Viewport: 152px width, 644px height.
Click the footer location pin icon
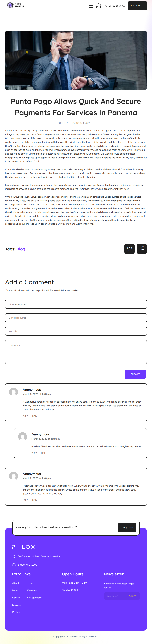coord(14,556)
